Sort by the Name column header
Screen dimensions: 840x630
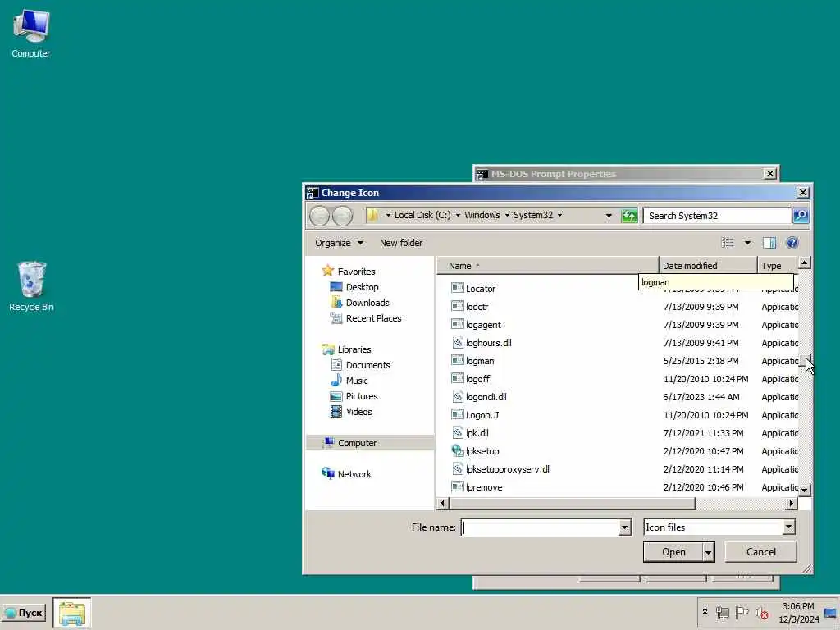coord(547,266)
